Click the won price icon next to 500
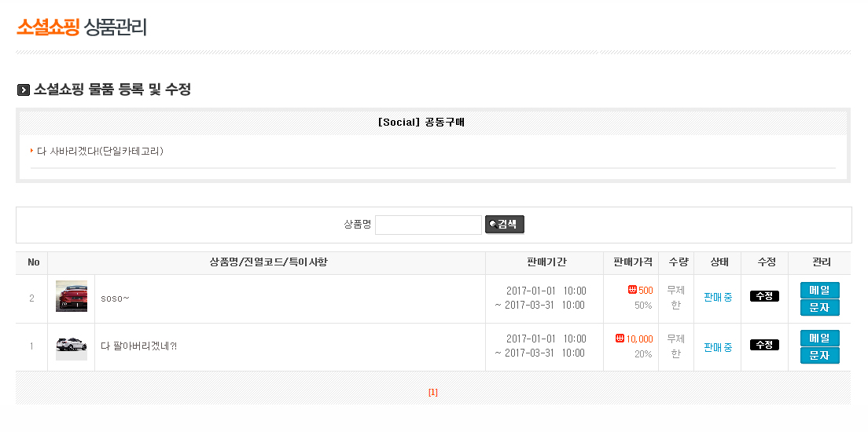 pyautogui.click(x=632, y=291)
